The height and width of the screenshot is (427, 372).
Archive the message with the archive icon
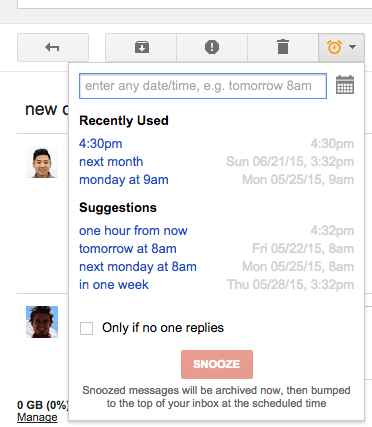[142, 47]
